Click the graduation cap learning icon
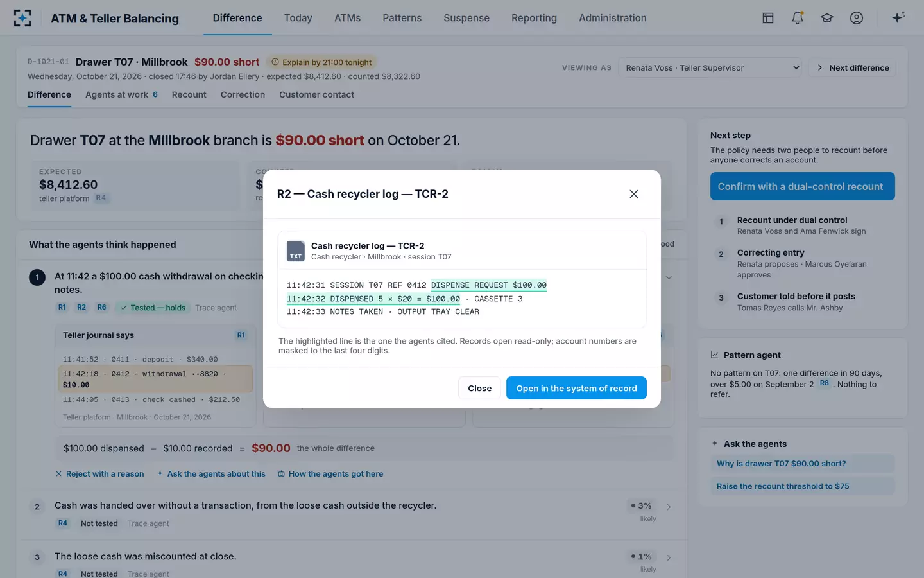This screenshot has height=578, width=924. tap(827, 18)
